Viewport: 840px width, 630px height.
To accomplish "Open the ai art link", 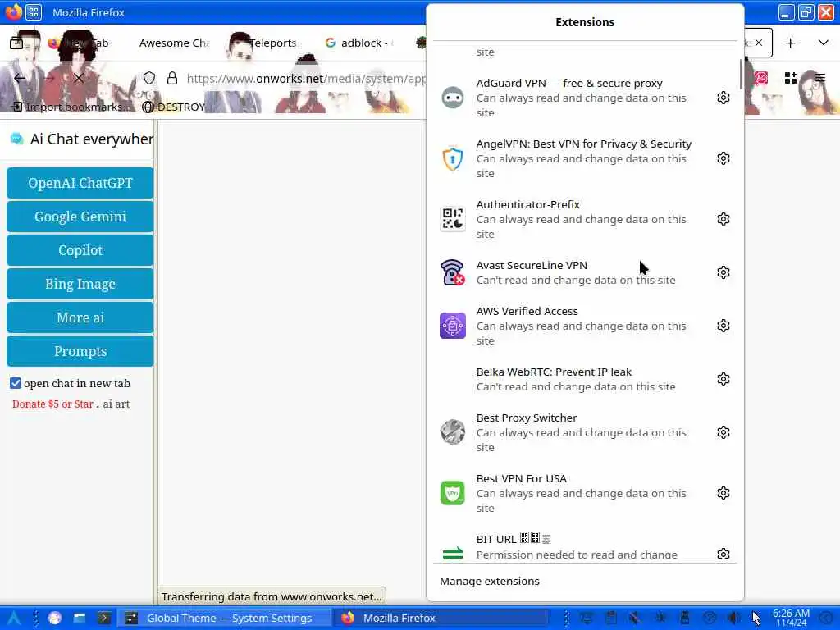I will pyautogui.click(x=116, y=404).
